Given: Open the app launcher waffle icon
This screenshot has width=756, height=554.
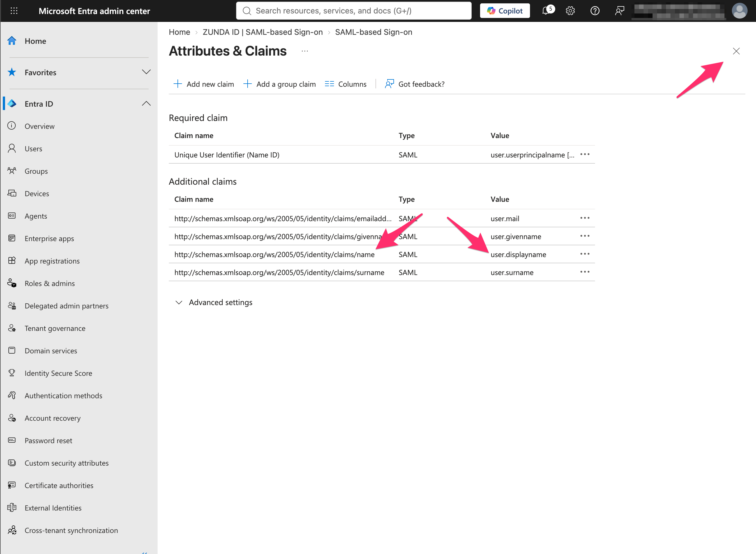Looking at the screenshot, I should [x=14, y=11].
